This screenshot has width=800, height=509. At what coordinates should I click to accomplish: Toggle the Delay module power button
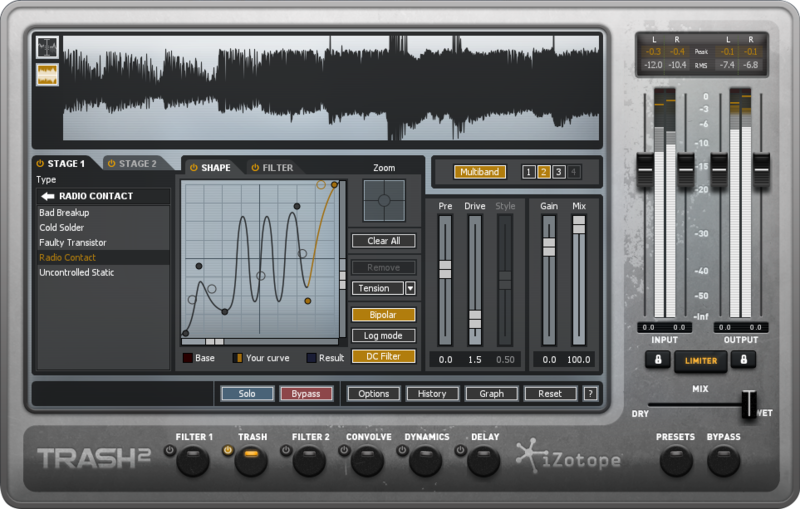point(461,451)
